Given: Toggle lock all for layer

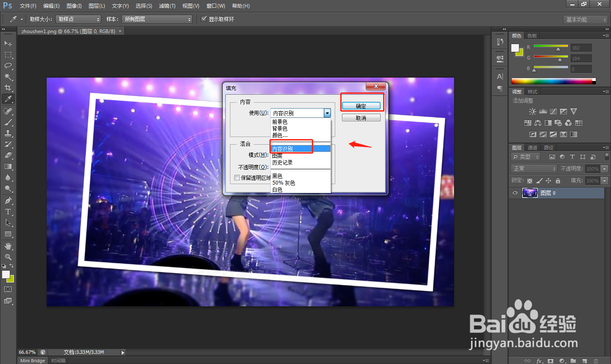Looking at the screenshot, I should click(558, 181).
